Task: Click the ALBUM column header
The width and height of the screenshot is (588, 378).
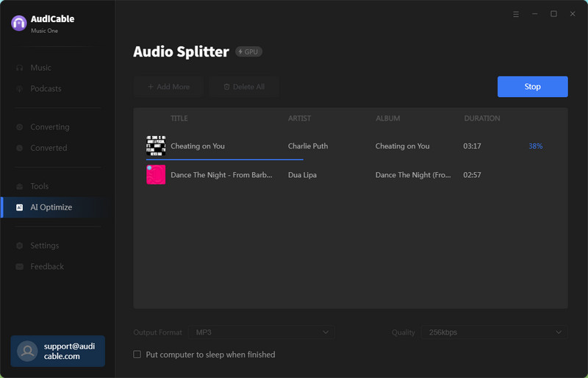Action: (x=388, y=118)
